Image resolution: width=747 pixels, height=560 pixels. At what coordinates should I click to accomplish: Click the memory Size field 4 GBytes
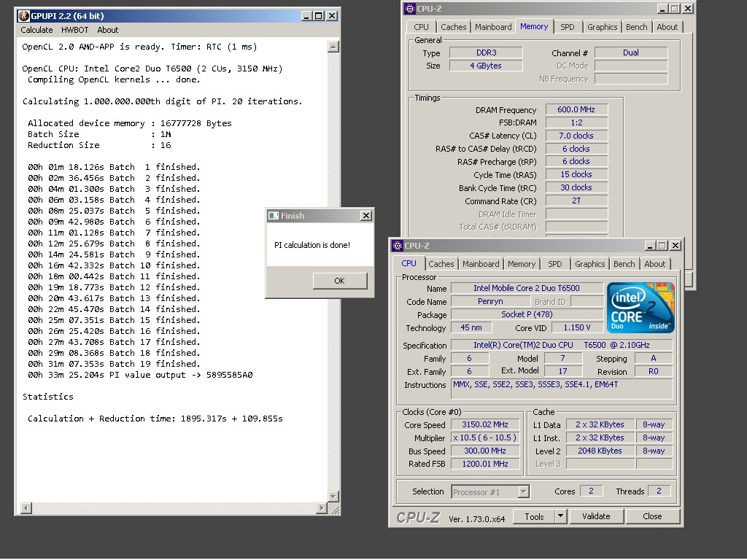[x=486, y=66]
